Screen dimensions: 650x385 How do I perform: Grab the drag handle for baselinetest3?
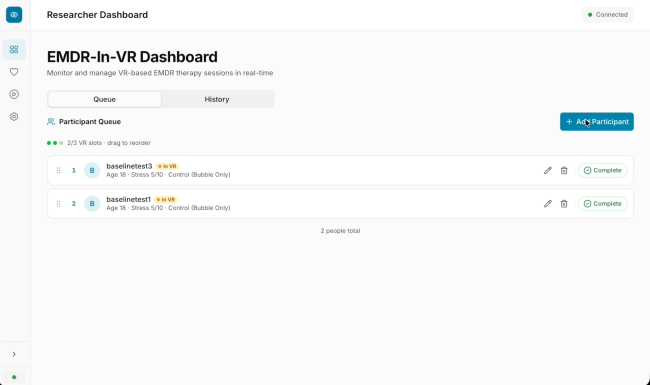pyautogui.click(x=58, y=170)
